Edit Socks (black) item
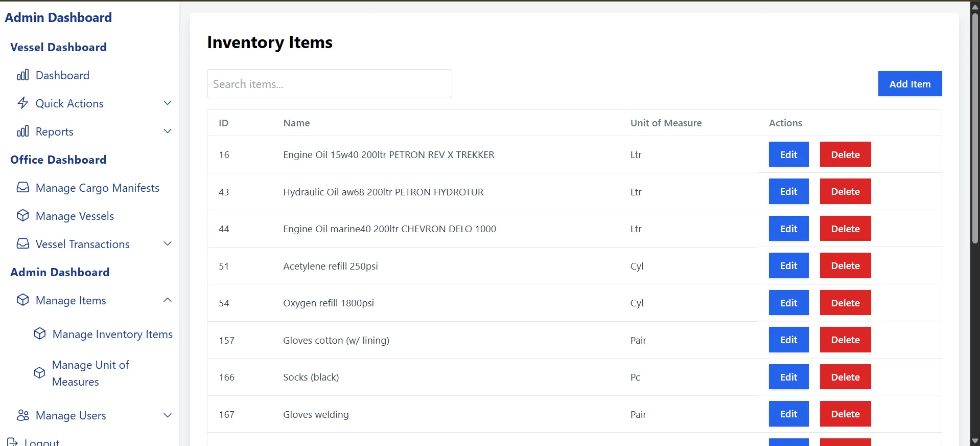The width and height of the screenshot is (980, 446). point(788,377)
